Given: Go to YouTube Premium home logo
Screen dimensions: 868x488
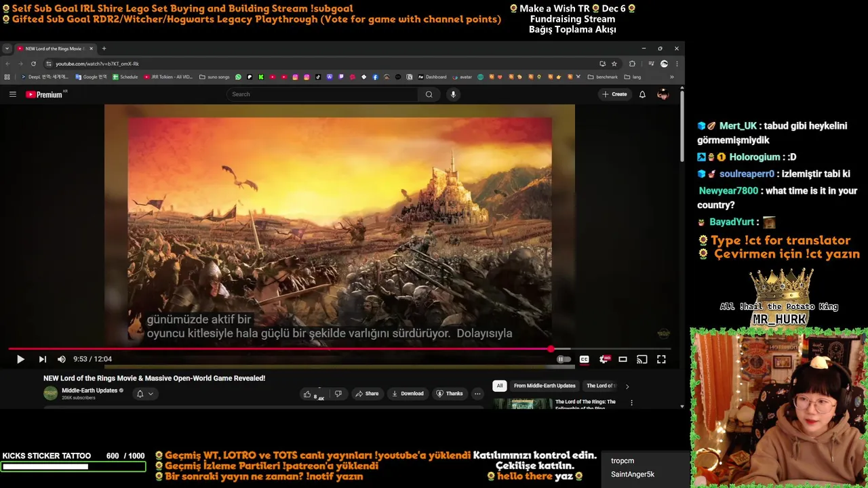Looking at the screenshot, I should (45, 94).
